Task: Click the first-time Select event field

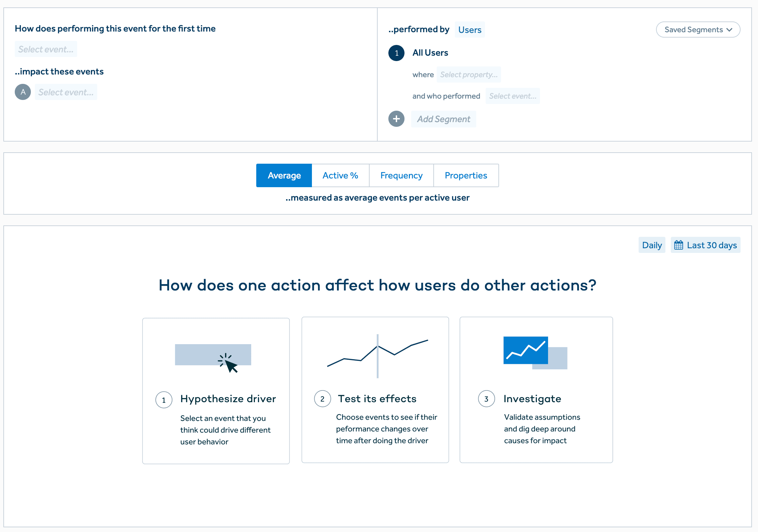Action: [x=46, y=49]
